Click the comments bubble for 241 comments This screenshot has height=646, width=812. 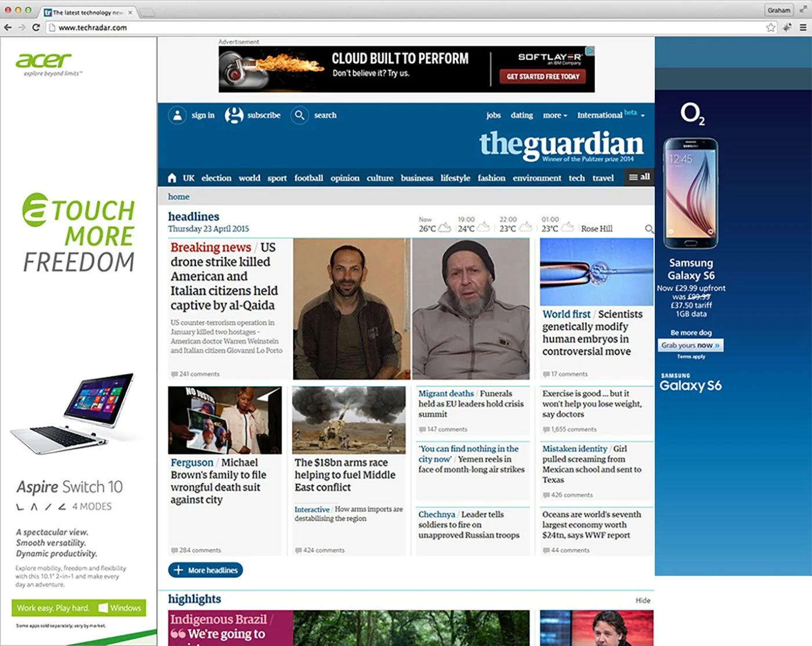(x=174, y=374)
